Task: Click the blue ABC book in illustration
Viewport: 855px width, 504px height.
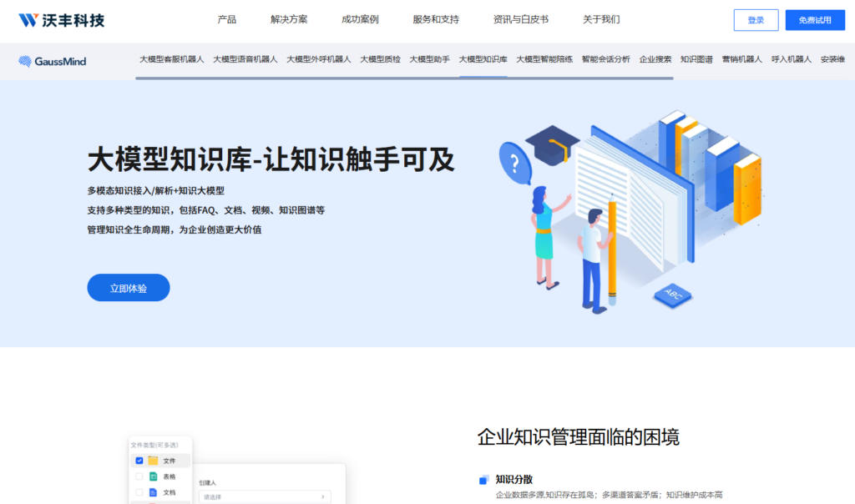Action: [672, 296]
